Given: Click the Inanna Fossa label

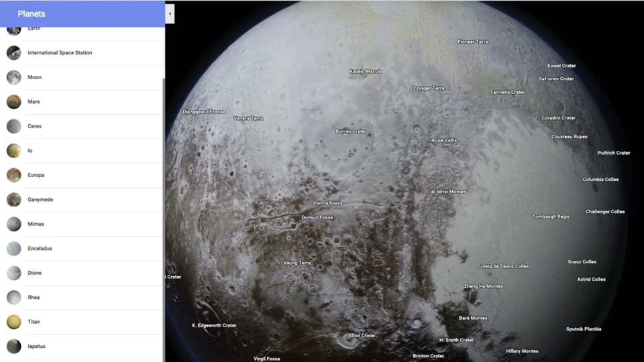Looking at the screenshot, I should point(328,203).
